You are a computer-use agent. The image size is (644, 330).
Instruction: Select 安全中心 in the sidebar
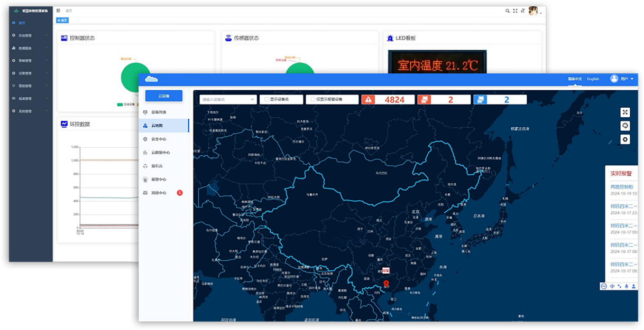coord(159,139)
